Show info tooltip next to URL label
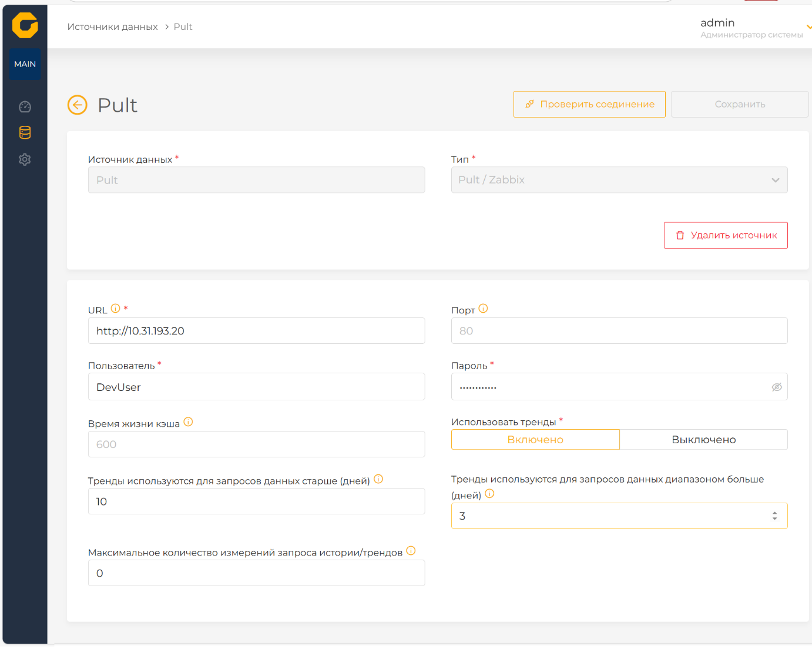812x649 pixels. [x=116, y=309]
